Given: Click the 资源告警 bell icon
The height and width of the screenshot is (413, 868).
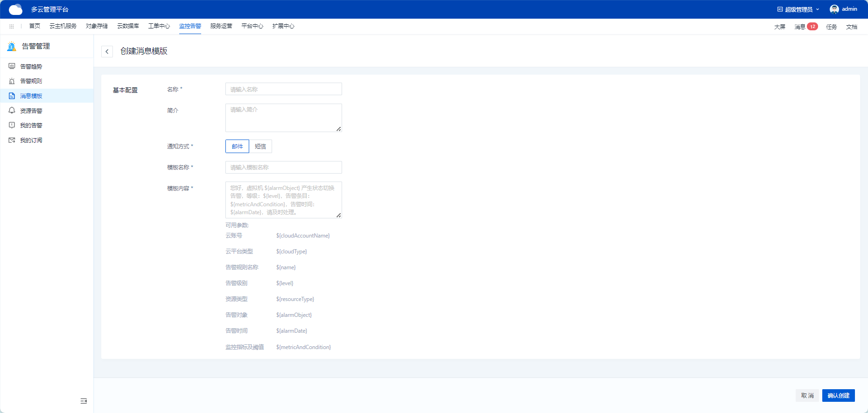Looking at the screenshot, I should pos(12,111).
